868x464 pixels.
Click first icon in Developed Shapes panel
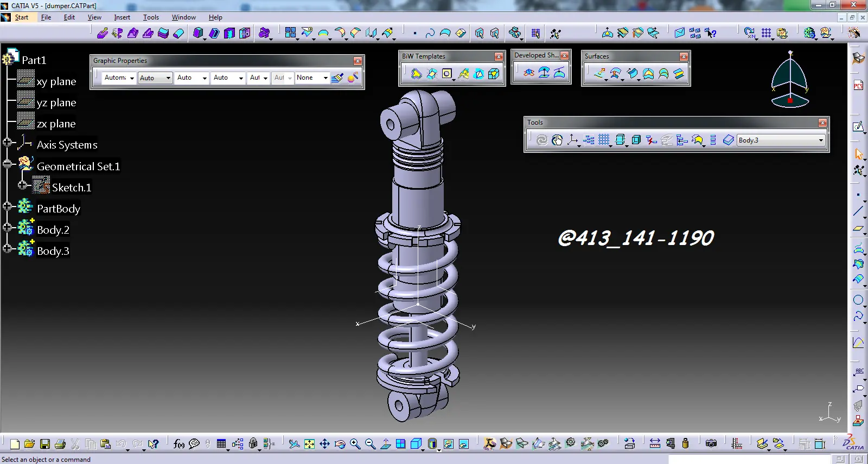(529, 72)
